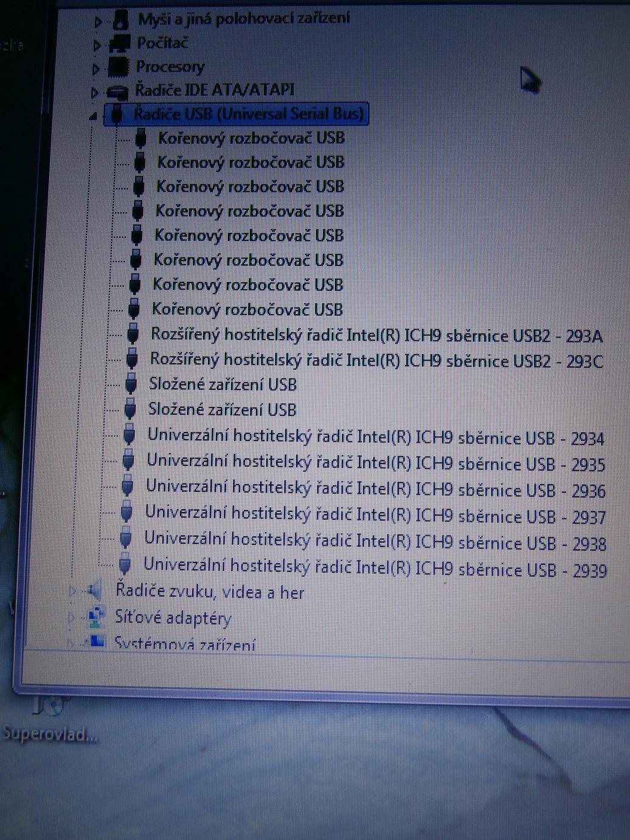This screenshot has height=840, width=630.
Task: Click the USB plug icon of Řadiče USB category
Action: pyautogui.click(x=117, y=114)
